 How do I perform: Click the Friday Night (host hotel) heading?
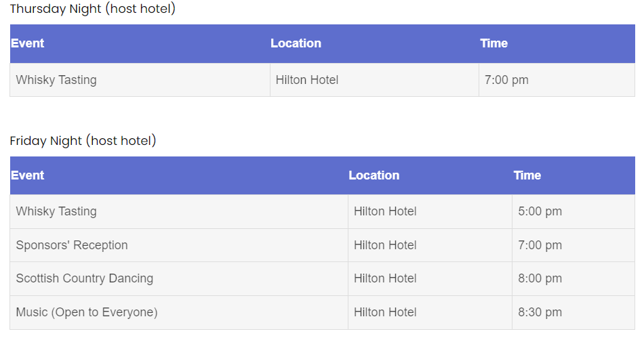click(x=83, y=141)
